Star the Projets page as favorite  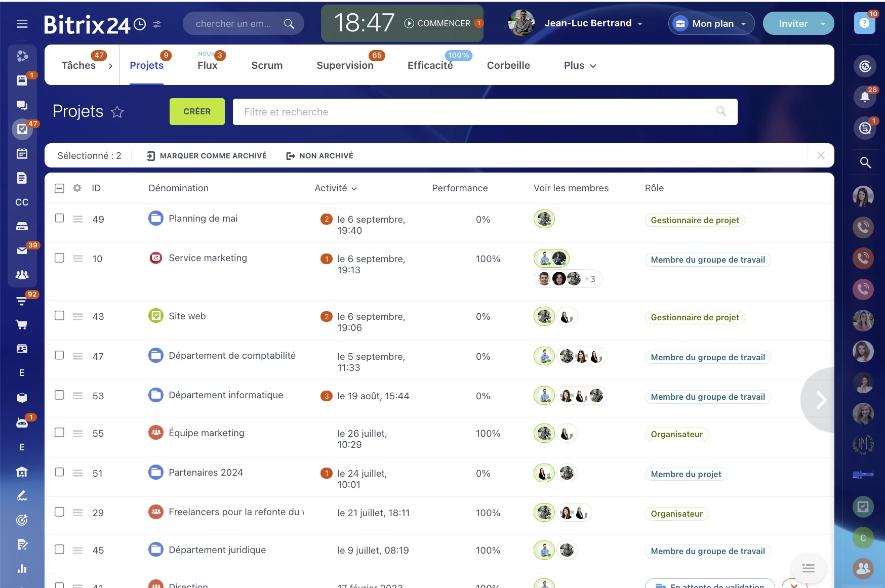tap(117, 112)
